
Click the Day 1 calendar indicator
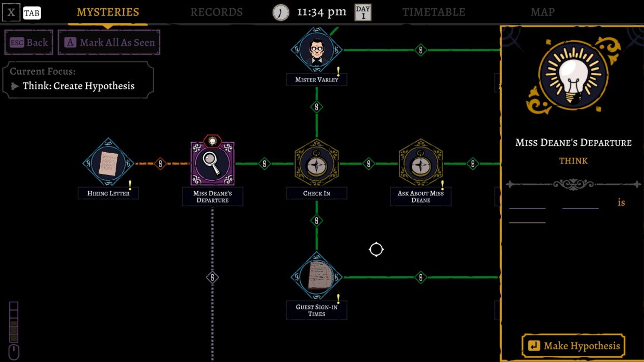(x=363, y=11)
